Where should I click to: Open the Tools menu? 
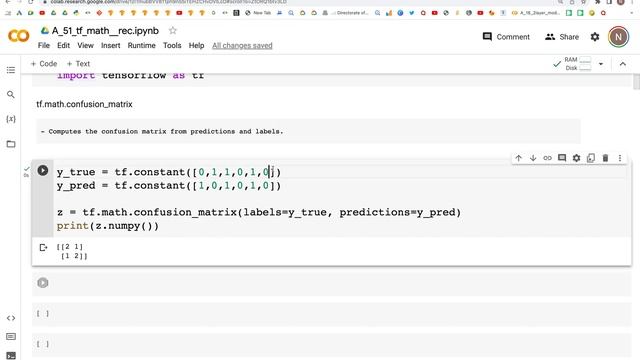pos(172,45)
